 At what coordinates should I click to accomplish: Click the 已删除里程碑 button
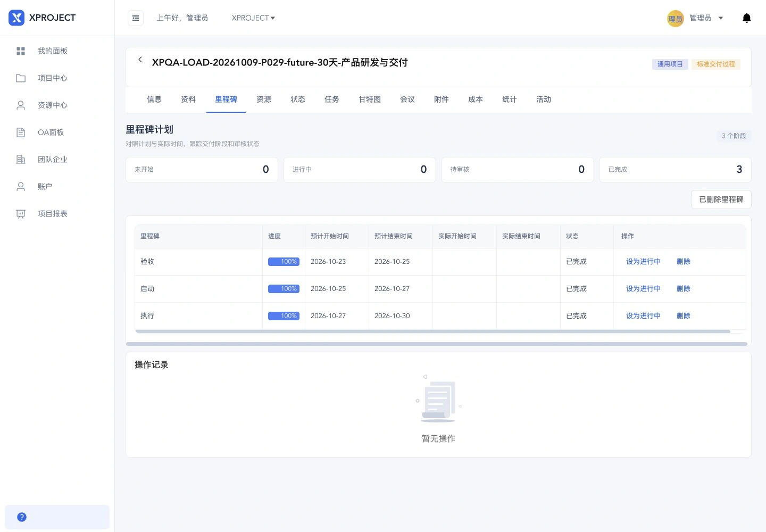(721, 199)
